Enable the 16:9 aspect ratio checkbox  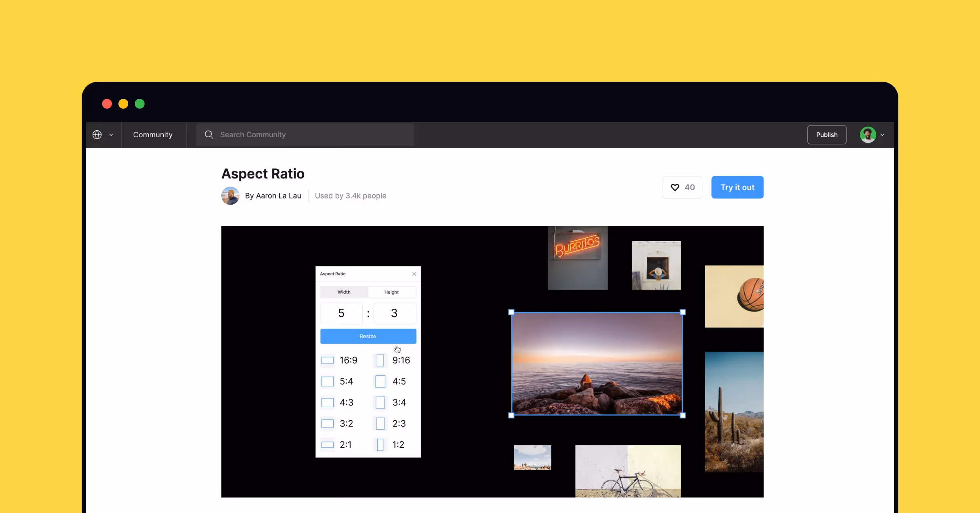click(327, 360)
